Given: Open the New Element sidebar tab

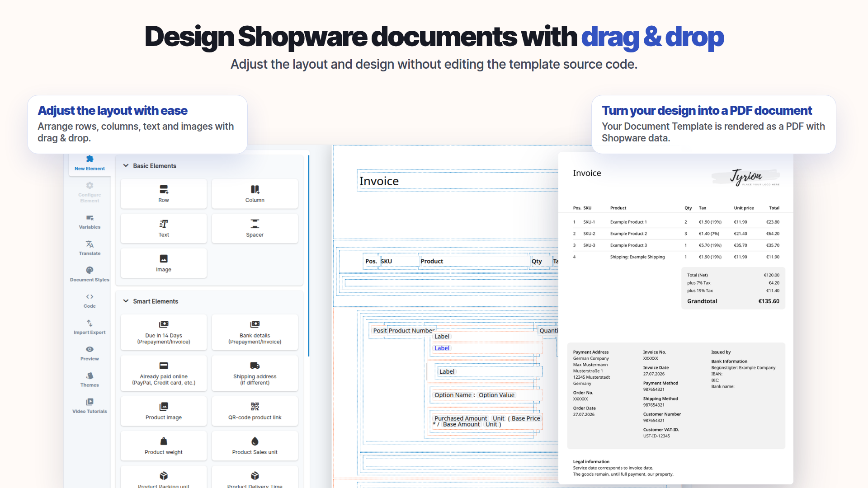Looking at the screenshot, I should click(x=90, y=164).
